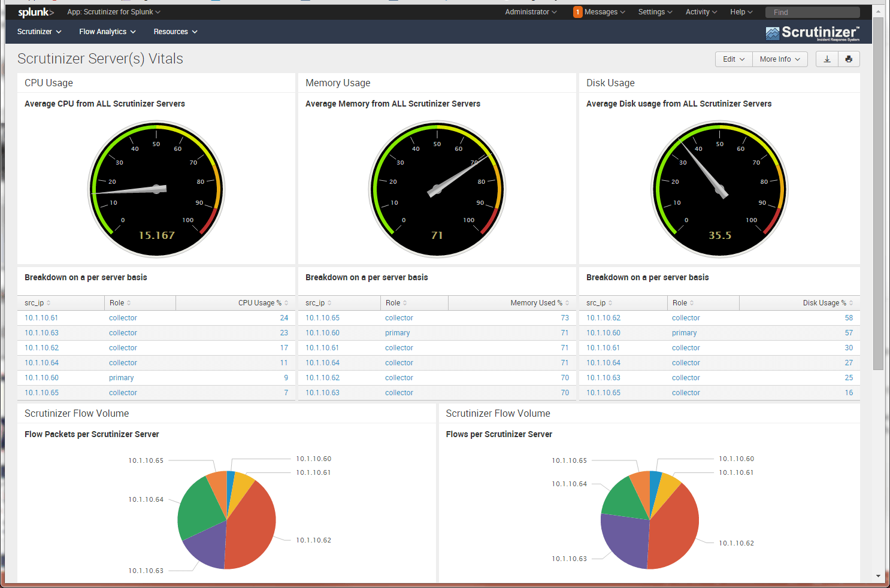890x588 pixels.
Task: Click the download export icon
Action: [x=827, y=59]
